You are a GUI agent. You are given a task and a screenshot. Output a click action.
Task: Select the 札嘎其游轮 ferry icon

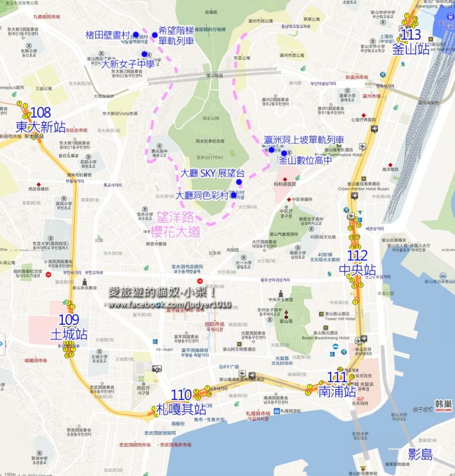point(276,410)
